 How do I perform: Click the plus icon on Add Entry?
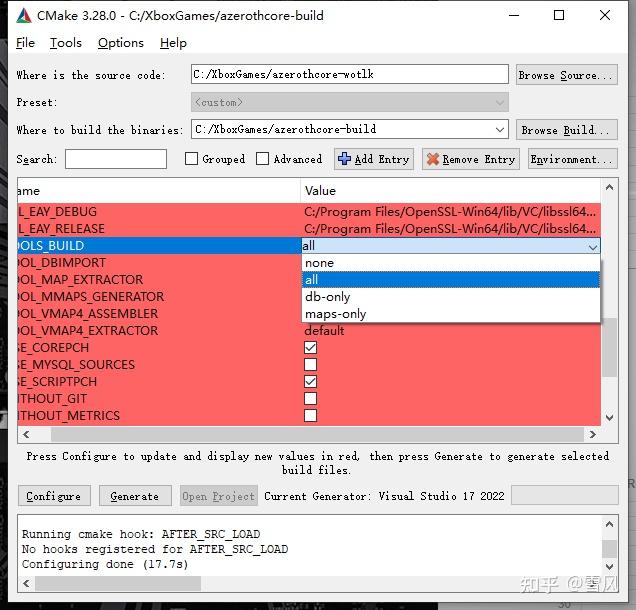pyautogui.click(x=344, y=159)
